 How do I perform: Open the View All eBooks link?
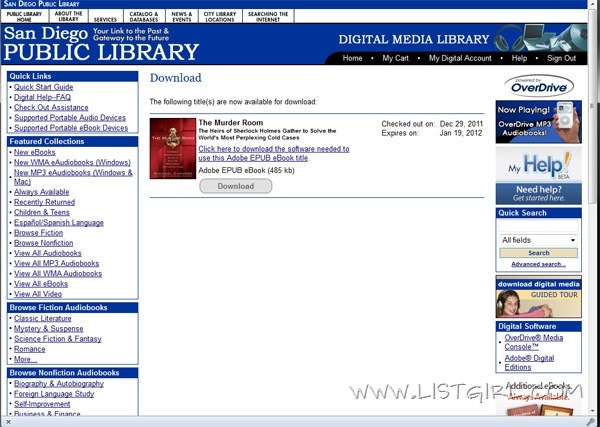coord(41,284)
